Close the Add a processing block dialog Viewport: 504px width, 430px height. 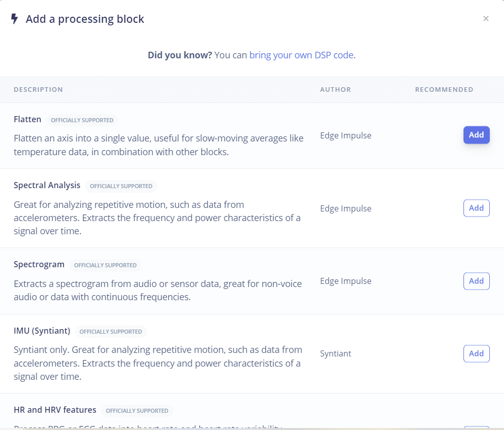point(486,19)
